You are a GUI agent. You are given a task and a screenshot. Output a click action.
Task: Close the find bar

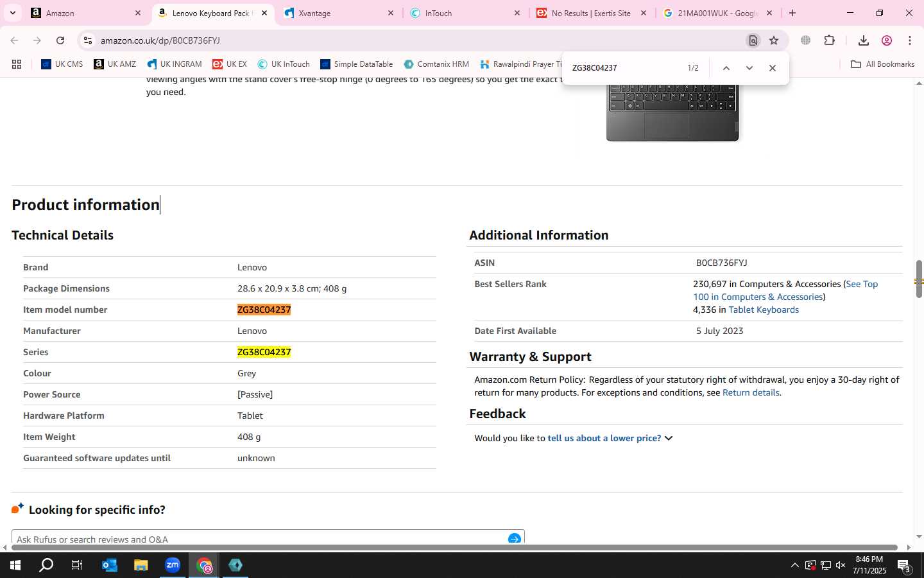(x=773, y=68)
